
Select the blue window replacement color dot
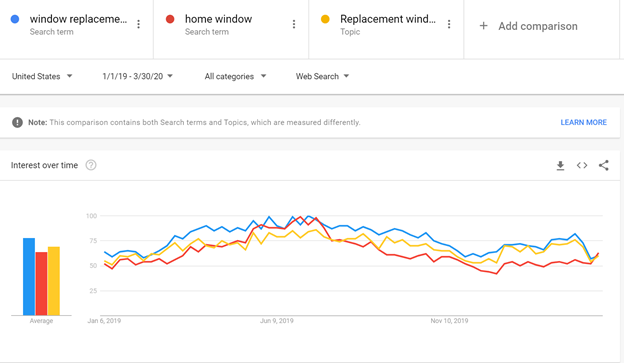(15, 19)
